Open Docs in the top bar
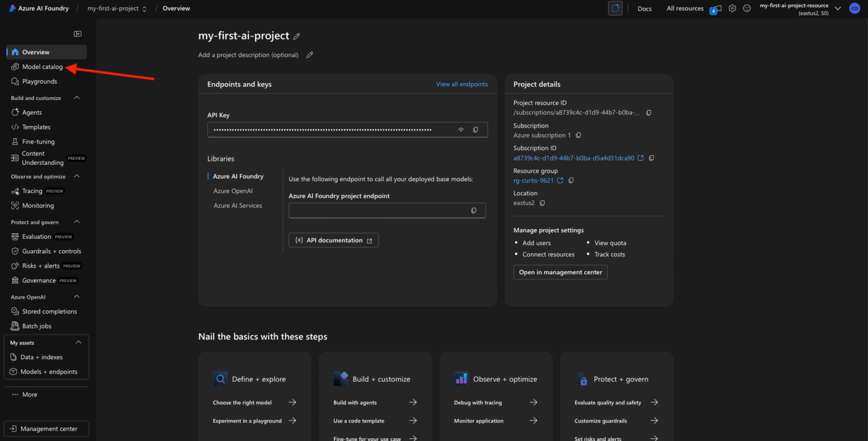Image resolution: width=868 pixels, height=441 pixels. point(645,8)
